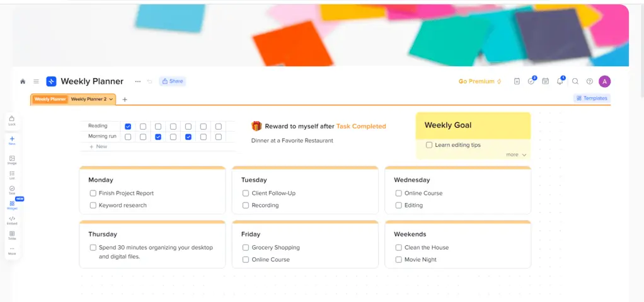The image size is (644, 302).
Task: Check the Finish Project Report checkbox
Action: tap(93, 193)
